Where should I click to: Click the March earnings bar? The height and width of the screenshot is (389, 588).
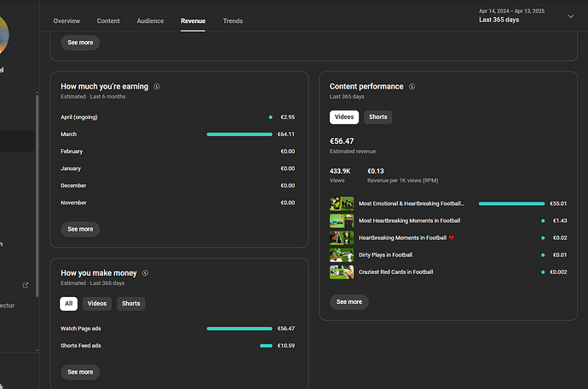click(x=239, y=134)
